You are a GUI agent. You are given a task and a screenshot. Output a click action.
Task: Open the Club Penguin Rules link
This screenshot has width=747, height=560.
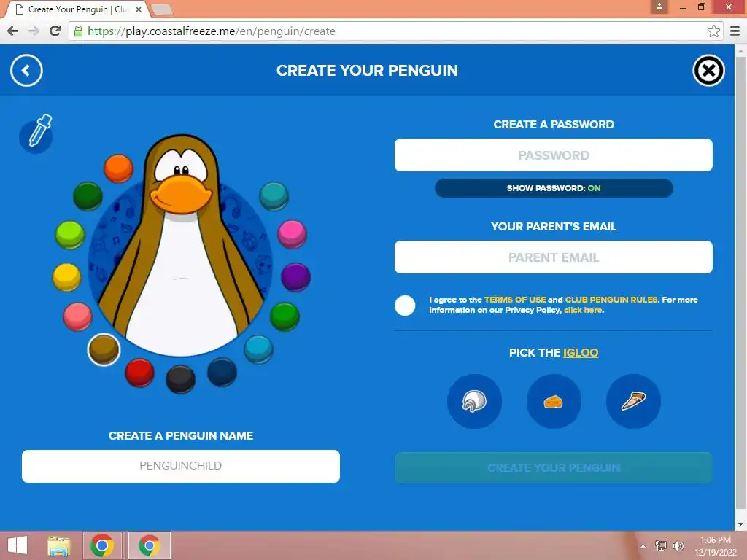(x=611, y=300)
